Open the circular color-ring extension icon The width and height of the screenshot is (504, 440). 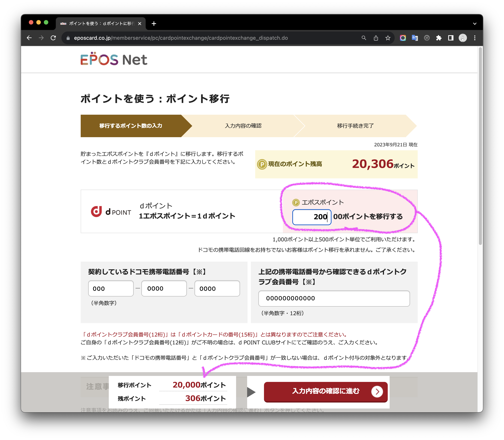[403, 38]
